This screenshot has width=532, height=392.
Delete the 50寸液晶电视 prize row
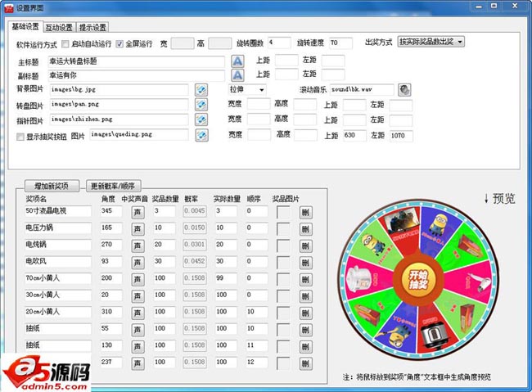click(306, 213)
